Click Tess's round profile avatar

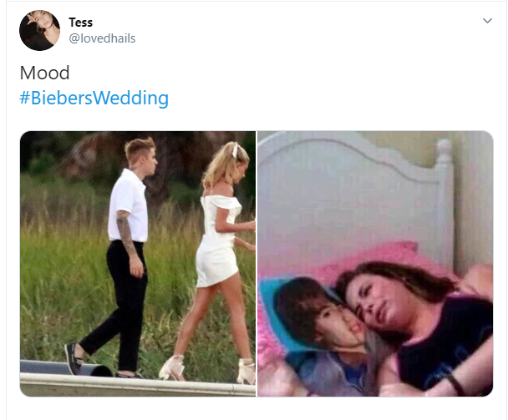[x=39, y=30]
